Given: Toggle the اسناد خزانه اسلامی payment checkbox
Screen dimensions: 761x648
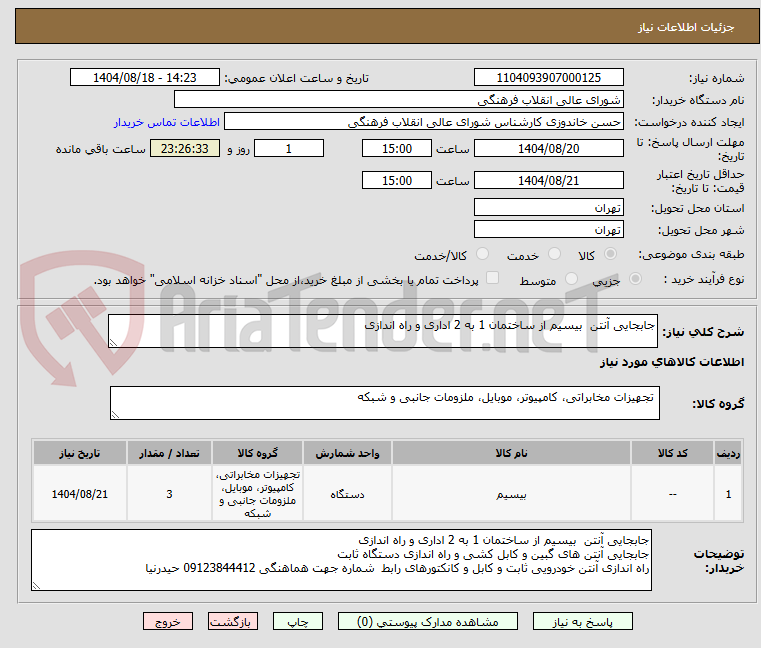Looking at the screenshot, I should [x=492, y=278].
